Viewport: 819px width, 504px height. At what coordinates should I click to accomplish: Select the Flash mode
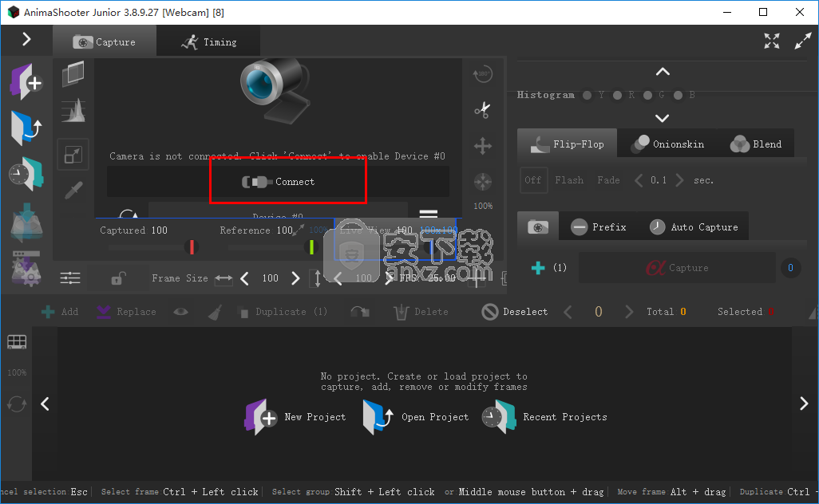tap(569, 180)
